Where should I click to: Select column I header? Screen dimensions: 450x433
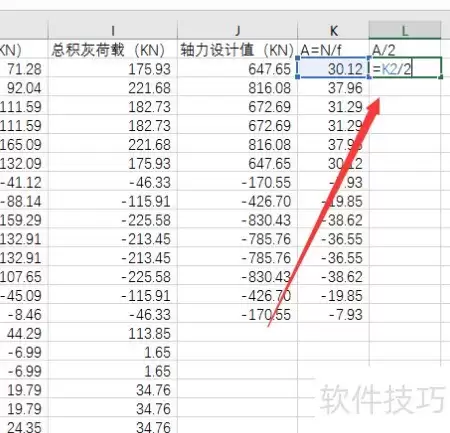coord(113,30)
